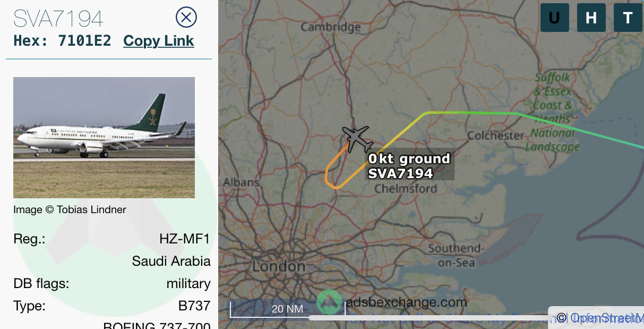Click the military DB flags value

pyautogui.click(x=188, y=284)
